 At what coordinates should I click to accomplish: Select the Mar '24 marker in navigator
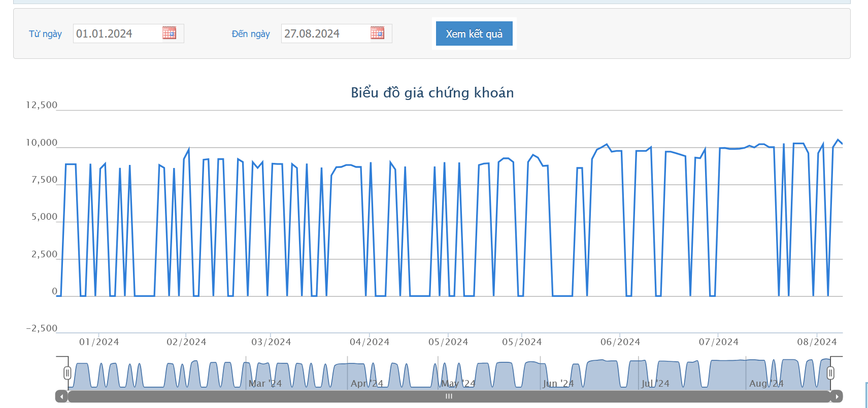point(265,384)
